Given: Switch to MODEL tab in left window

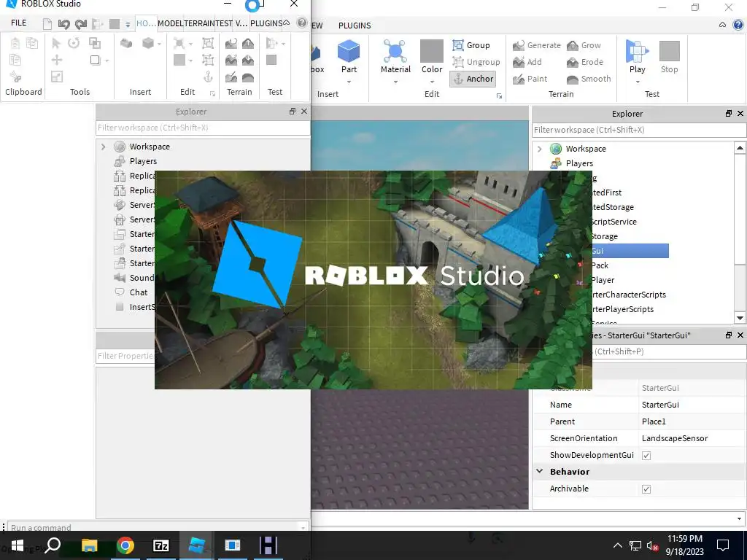Looking at the screenshot, I should (x=170, y=23).
